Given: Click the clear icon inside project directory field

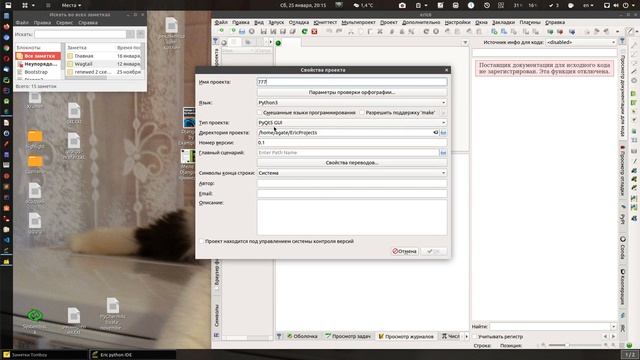Looking at the screenshot, I should click(436, 133).
